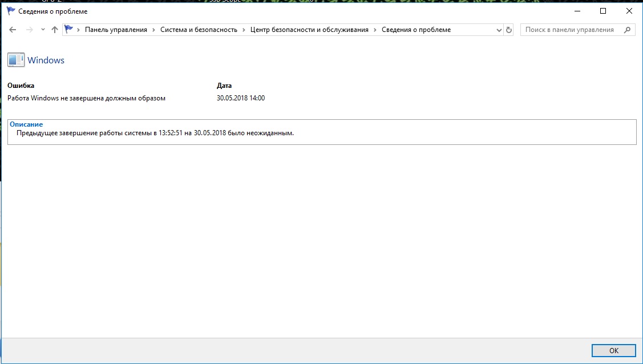The height and width of the screenshot is (364, 643).
Task: Click the forward navigation arrow
Action: (29, 30)
